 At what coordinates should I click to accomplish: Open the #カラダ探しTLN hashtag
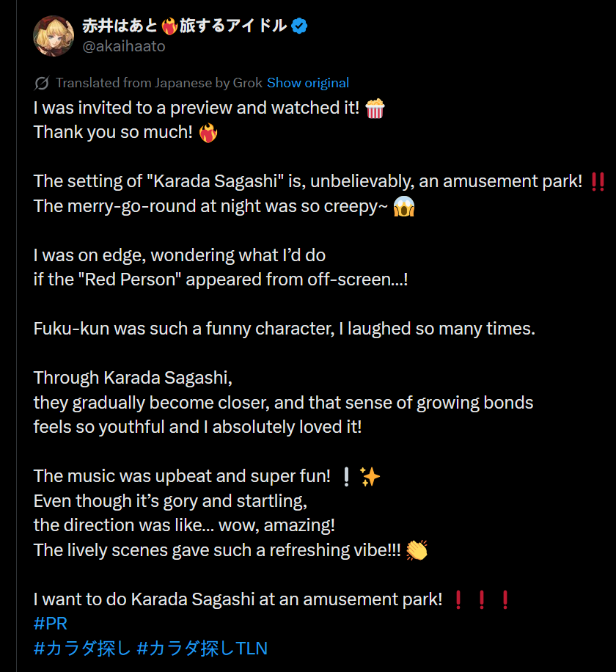(202, 648)
